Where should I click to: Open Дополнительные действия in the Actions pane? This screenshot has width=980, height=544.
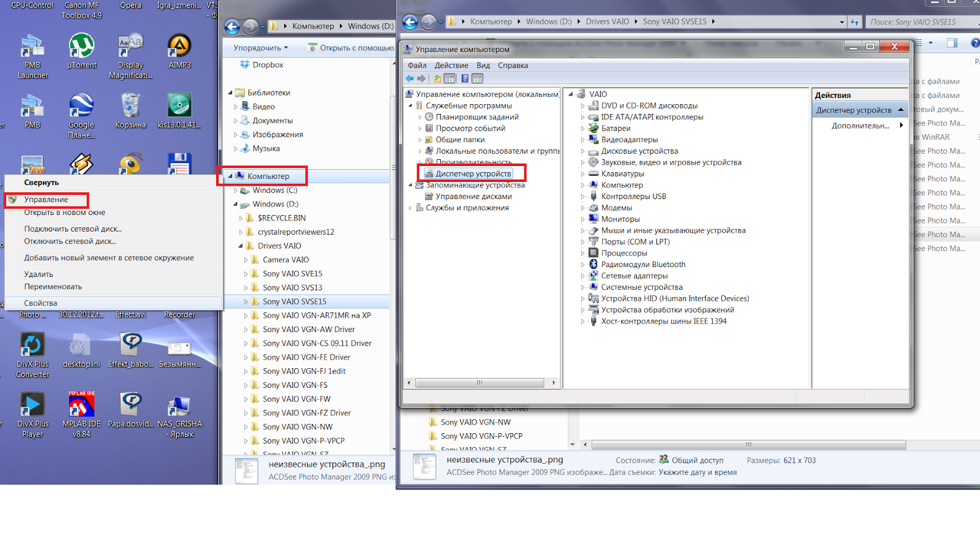pyautogui.click(x=861, y=126)
